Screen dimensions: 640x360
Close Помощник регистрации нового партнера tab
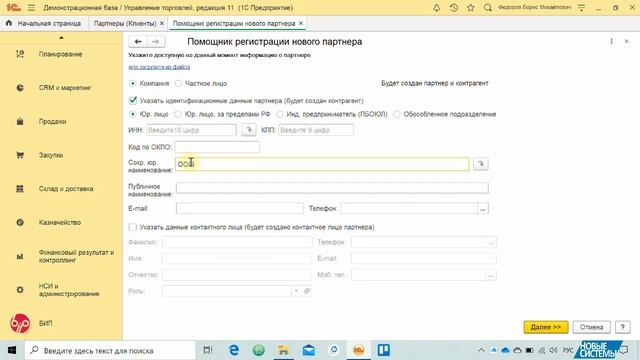(x=301, y=23)
